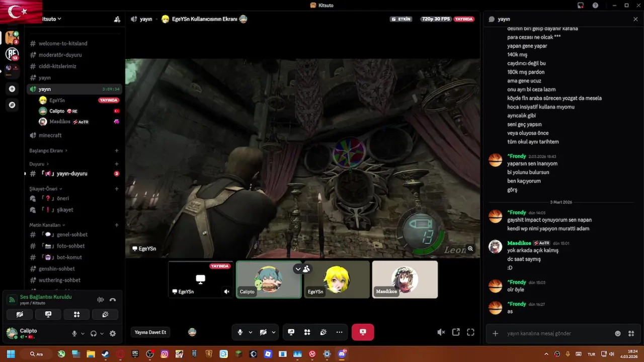The width and height of the screenshot is (644, 362).
Task: Click the show members icon above tiles
Action: (x=306, y=269)
